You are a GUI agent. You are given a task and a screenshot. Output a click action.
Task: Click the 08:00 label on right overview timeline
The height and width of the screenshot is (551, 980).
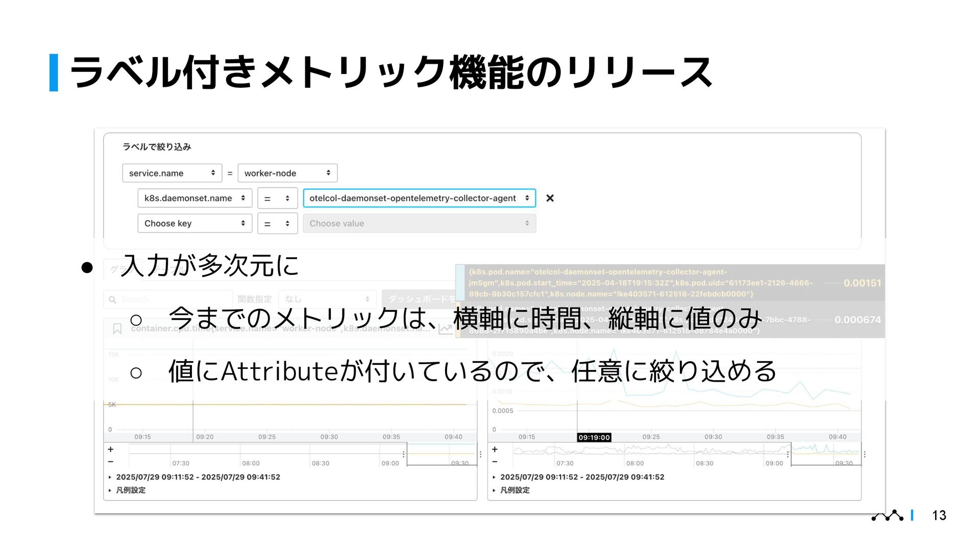pos(635,464)
